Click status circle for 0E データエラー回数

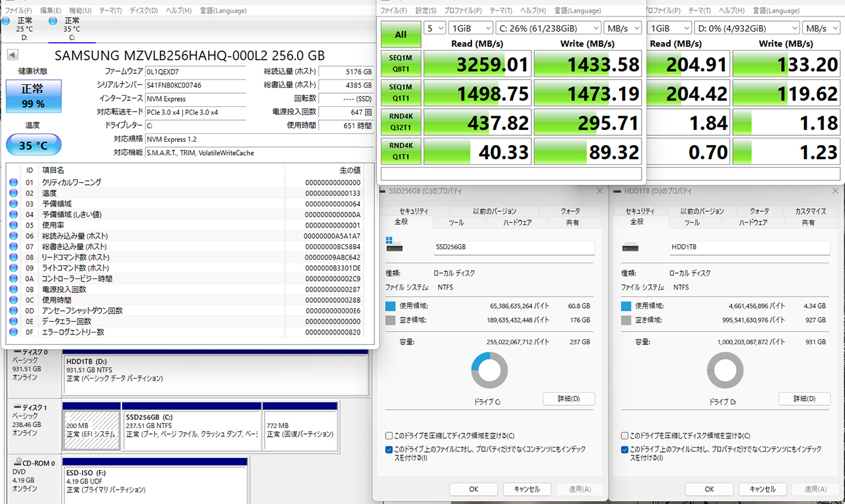[13, 321]
